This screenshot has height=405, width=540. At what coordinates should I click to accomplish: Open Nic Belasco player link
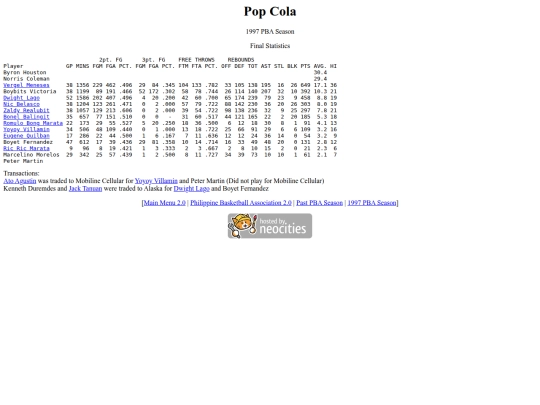click(21, 104)
